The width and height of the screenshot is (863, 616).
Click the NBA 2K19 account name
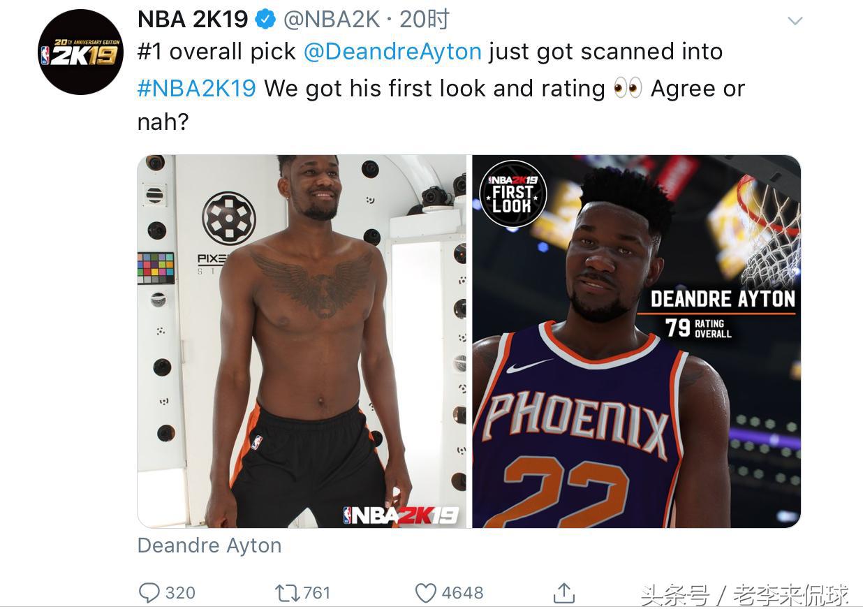pyautogui.click(x=193, y=20)
